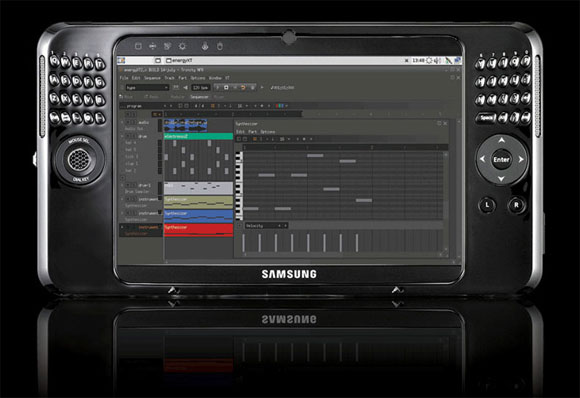Click show desktop icon in taskbar
This screenshot has width=580, height=398.
point(158,60)
